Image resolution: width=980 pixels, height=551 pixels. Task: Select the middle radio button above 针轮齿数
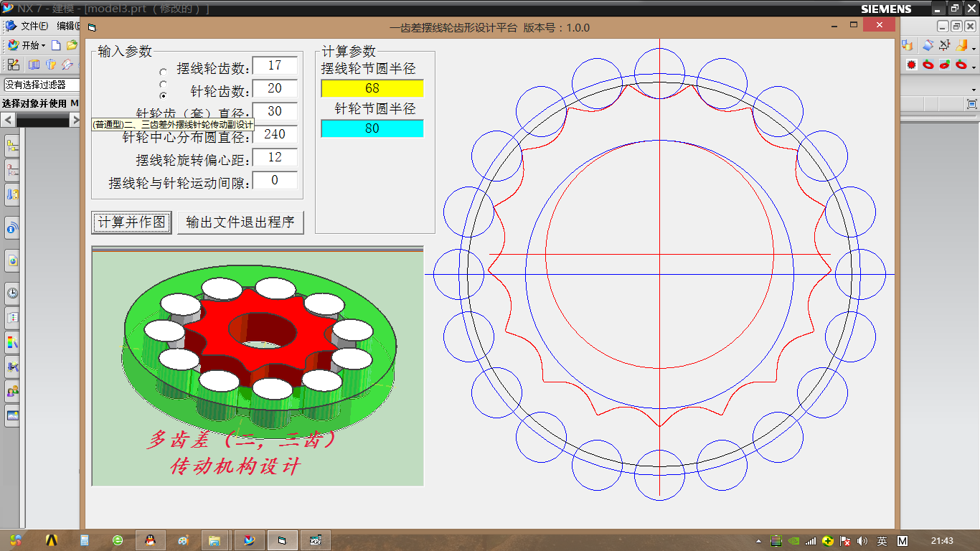click(164, 84)
